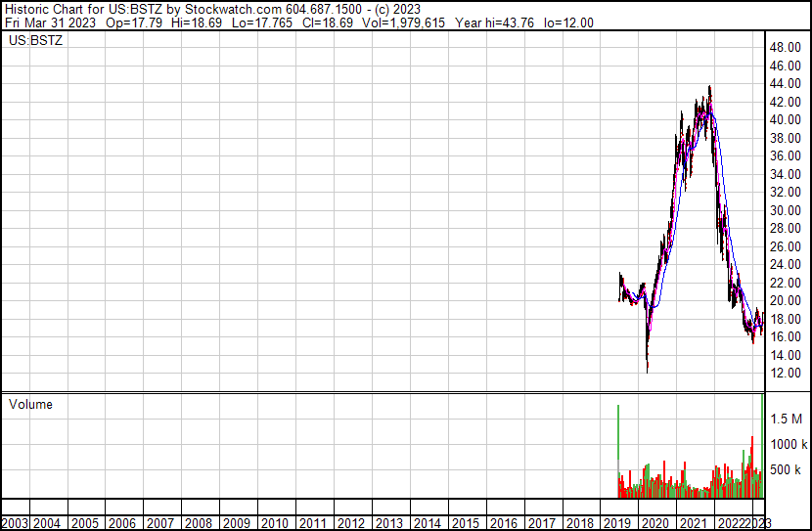Click the US:BSTZ ticker label in chart
Screen dimensions: 812x531
coord(35,41)
